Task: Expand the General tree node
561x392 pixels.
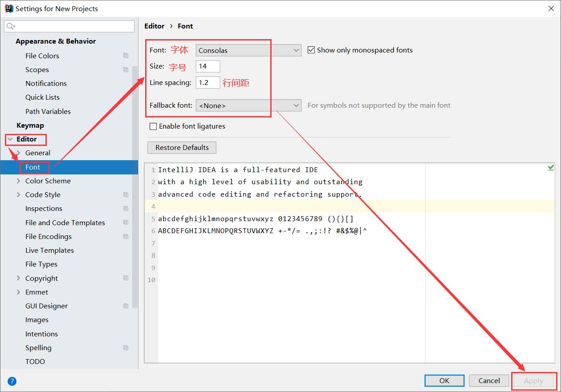Action: point(18,153)
